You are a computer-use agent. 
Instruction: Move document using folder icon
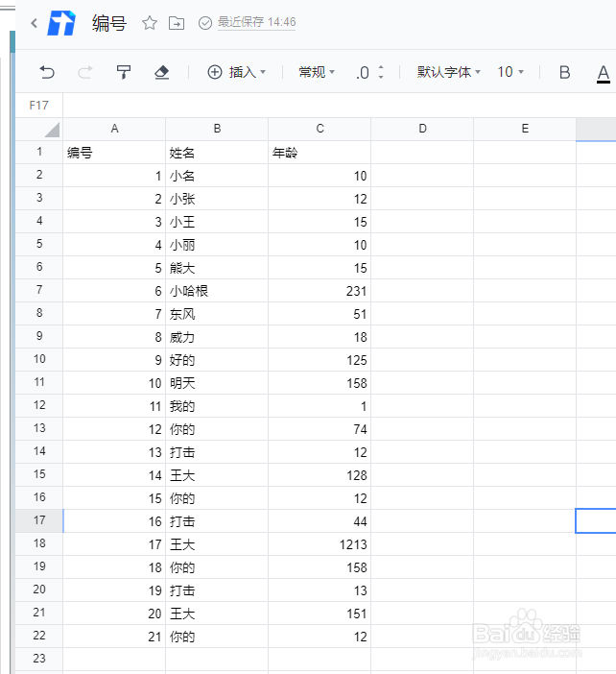177,23
